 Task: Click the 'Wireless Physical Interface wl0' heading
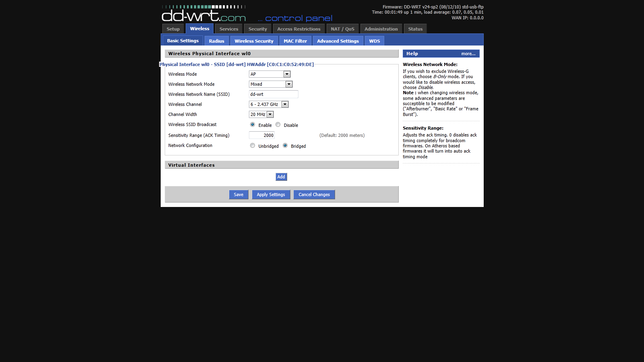209,54
